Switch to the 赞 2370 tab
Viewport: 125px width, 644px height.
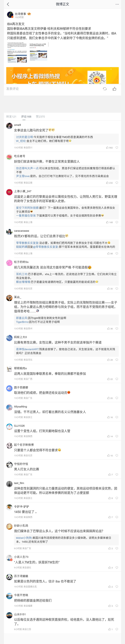40,116
